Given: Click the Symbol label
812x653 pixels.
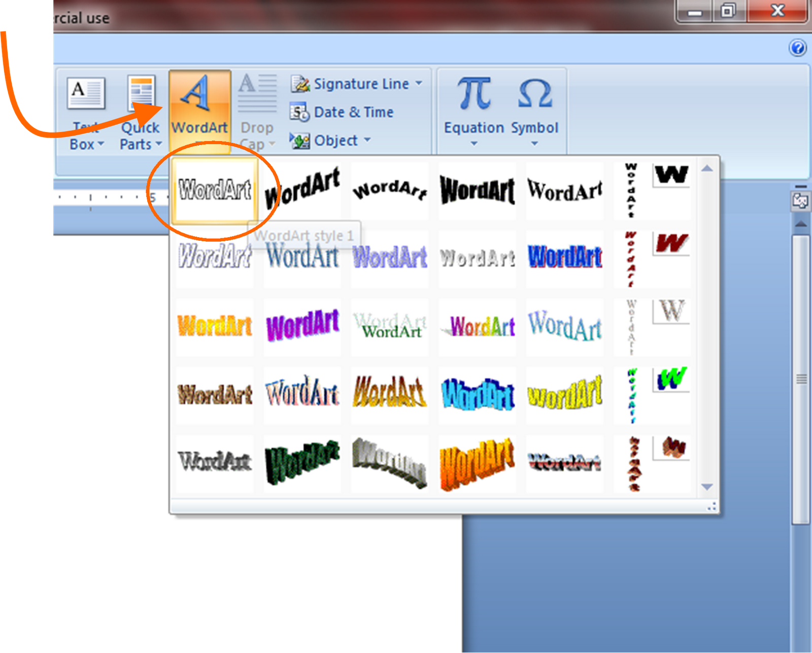Looking at the screenshot, I should 535,127.
